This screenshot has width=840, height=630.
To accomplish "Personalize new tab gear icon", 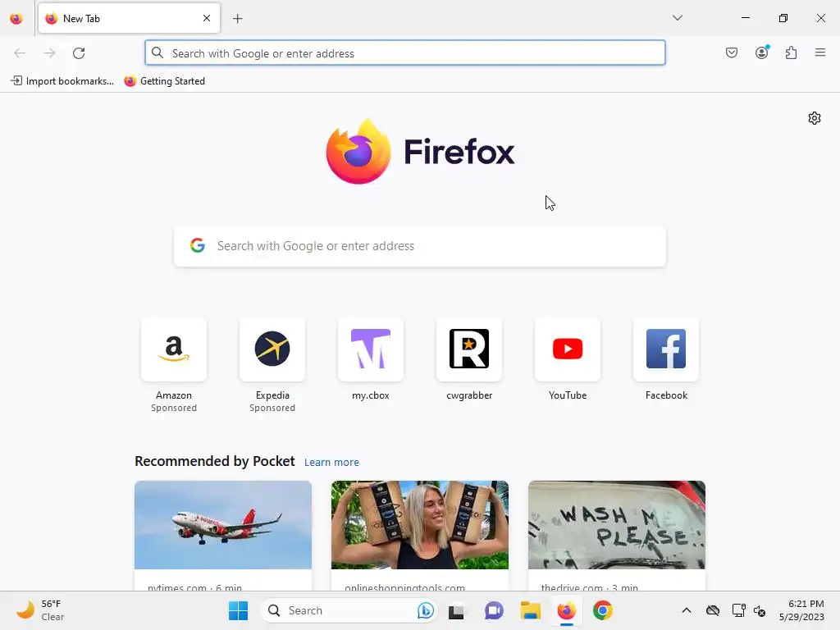I will tap(815, 118).
